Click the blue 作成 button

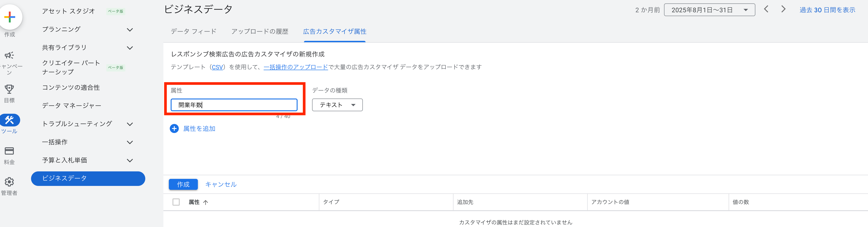pos(183,185)
